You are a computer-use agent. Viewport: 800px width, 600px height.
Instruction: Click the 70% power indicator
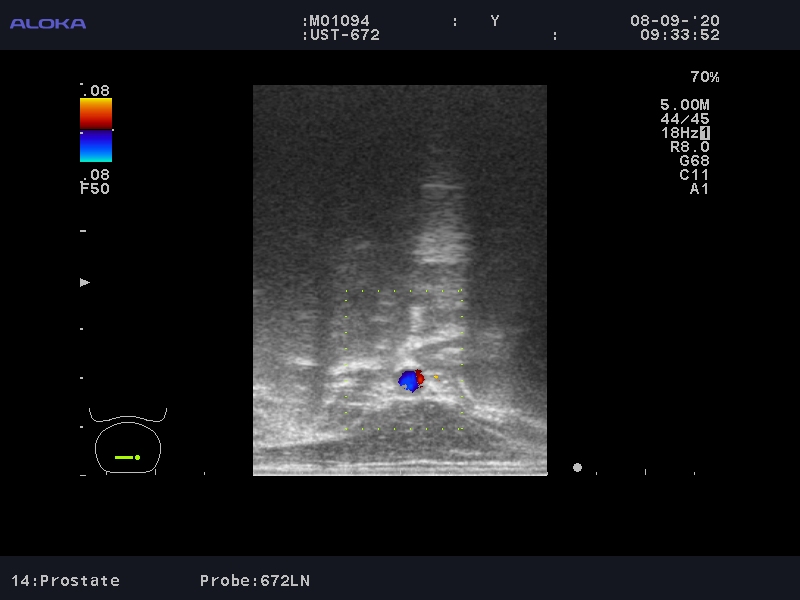click(x=704, y=77)
